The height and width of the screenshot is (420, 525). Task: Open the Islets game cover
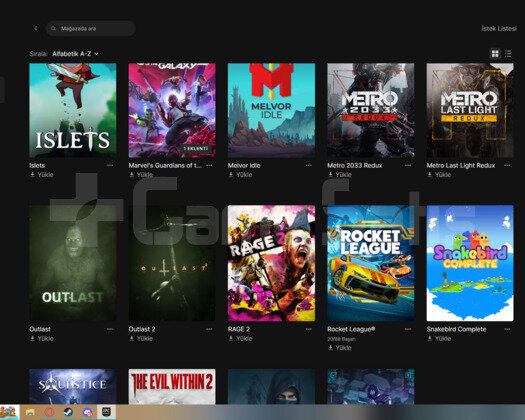[x=73, y=110]
